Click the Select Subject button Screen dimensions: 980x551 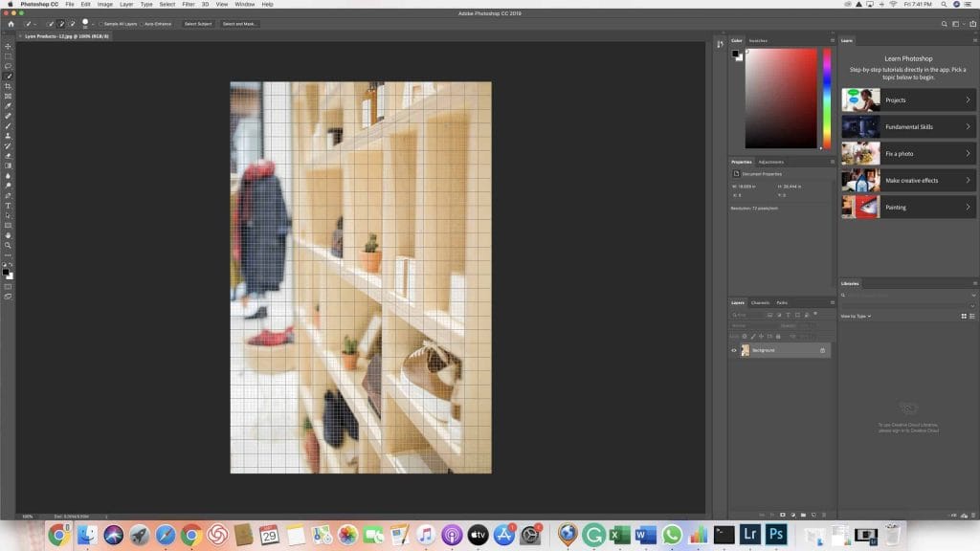[x=197, y=25]
